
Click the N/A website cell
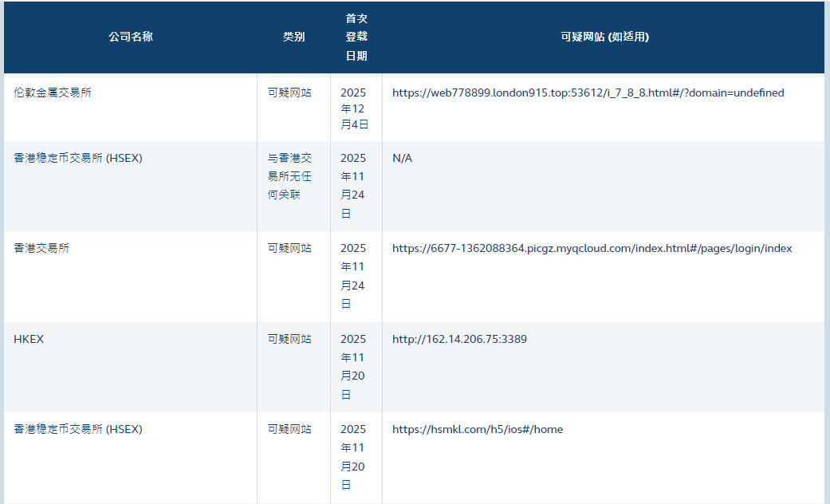[x=402, y=158]
